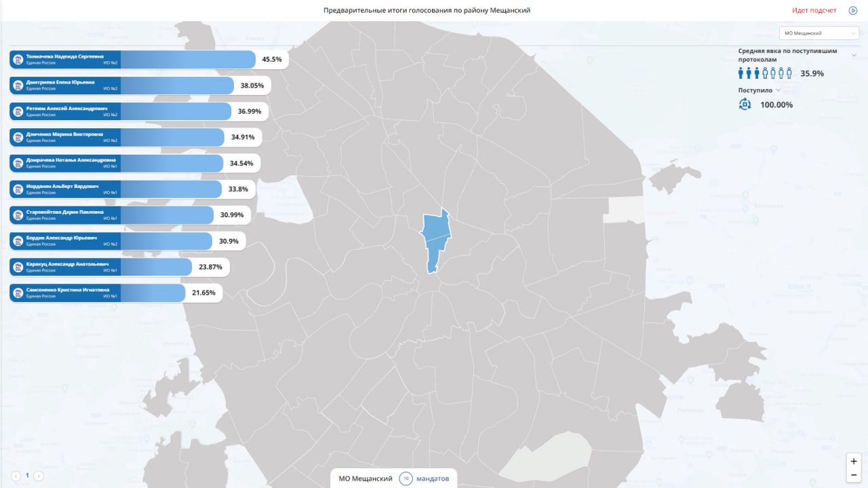Click the turnout people icons indicator

pos(765,73)
